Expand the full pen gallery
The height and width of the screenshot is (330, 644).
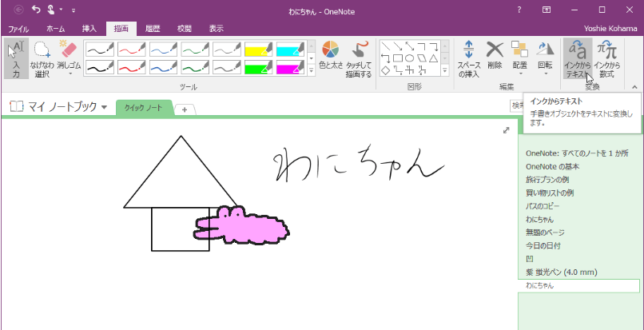click(x=311, y=70)
